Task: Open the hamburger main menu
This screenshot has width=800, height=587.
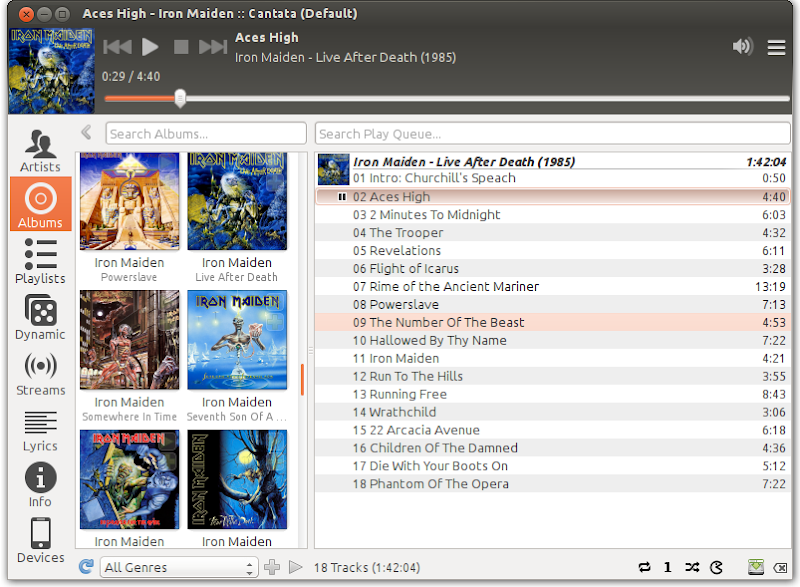Action: 776,47
